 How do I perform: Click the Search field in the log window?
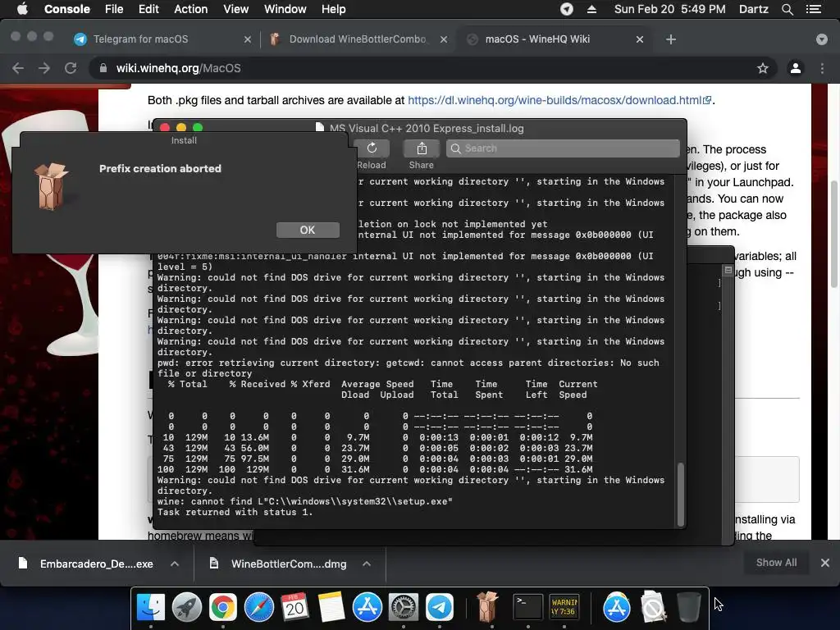[x=563, y=148]
